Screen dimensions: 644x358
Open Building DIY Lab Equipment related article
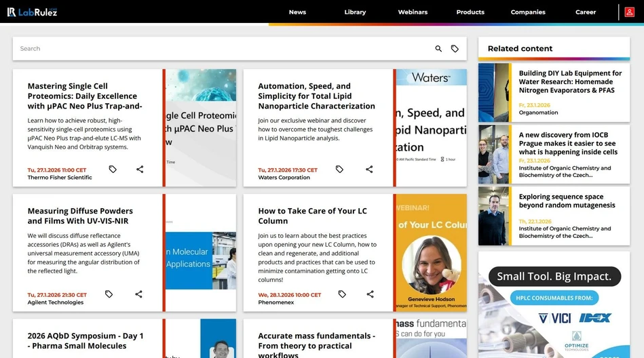click(570, 81)
